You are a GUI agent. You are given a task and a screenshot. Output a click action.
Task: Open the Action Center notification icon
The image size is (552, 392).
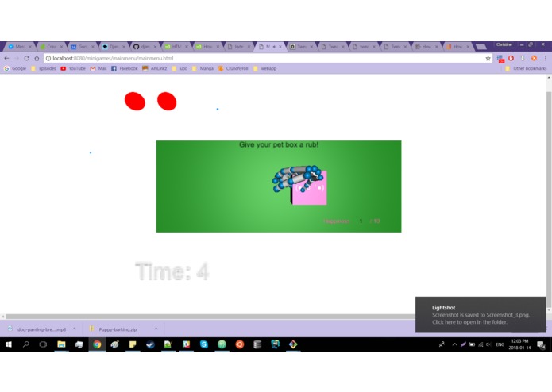click(541, 344)
